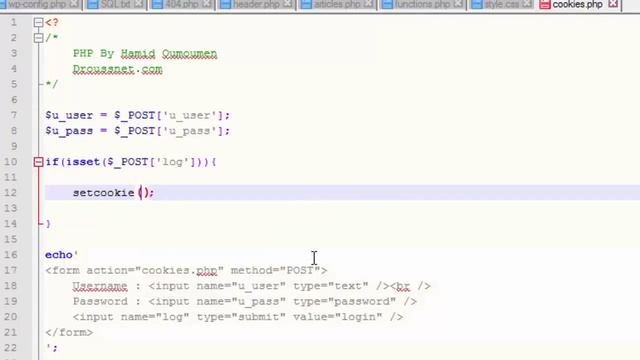Click 'value="login"' on line 20
640x360 pixels.
pyautogui.click(x=338, y=317)
